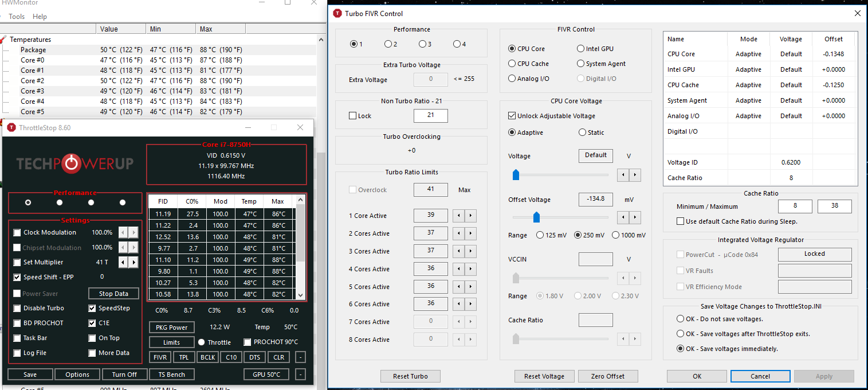
Task: Open HWMonitor Tools menu
Action: [x=17, y=17]
